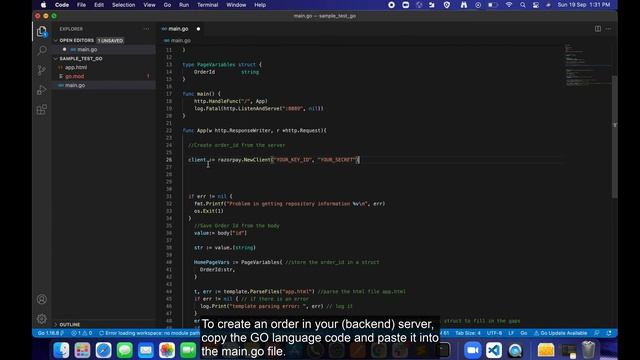Open the Search view in activity bar

pos(42,51)
